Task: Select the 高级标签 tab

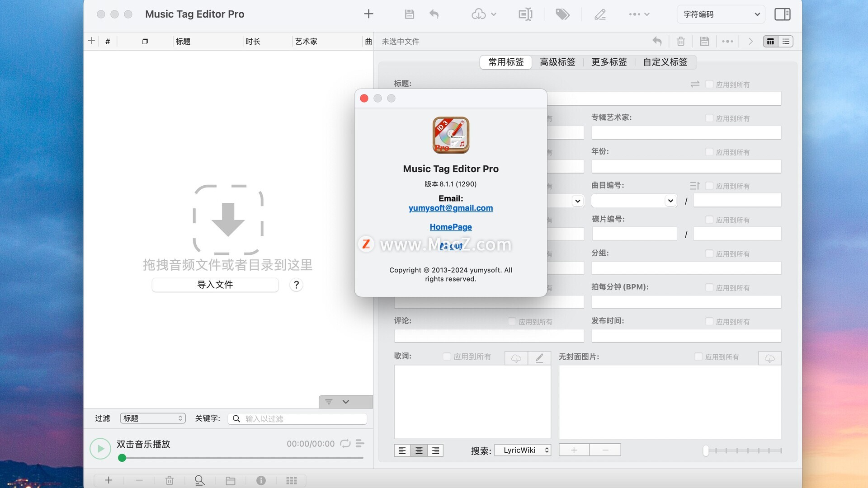Action: coord(557,62)
